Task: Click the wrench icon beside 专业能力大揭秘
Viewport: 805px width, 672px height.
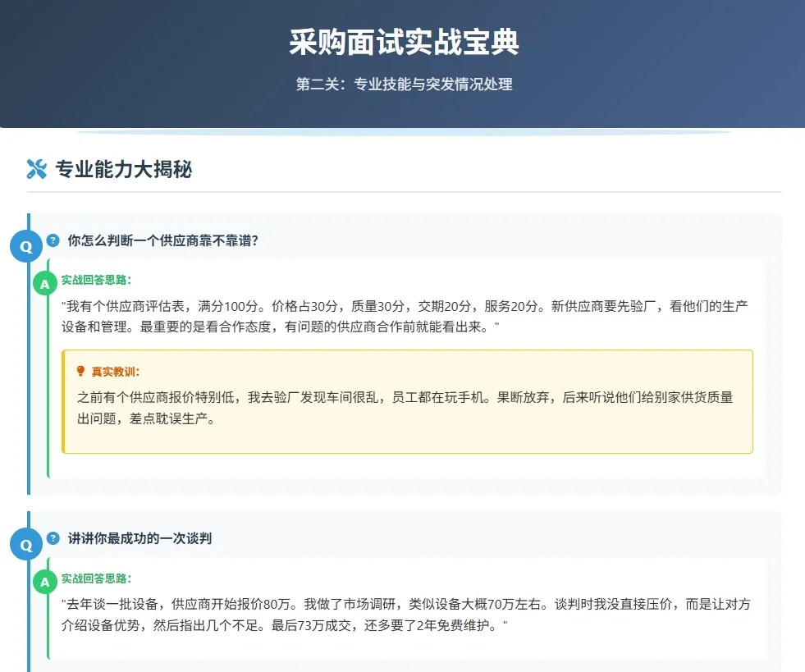Action: [x=35, y=170]
